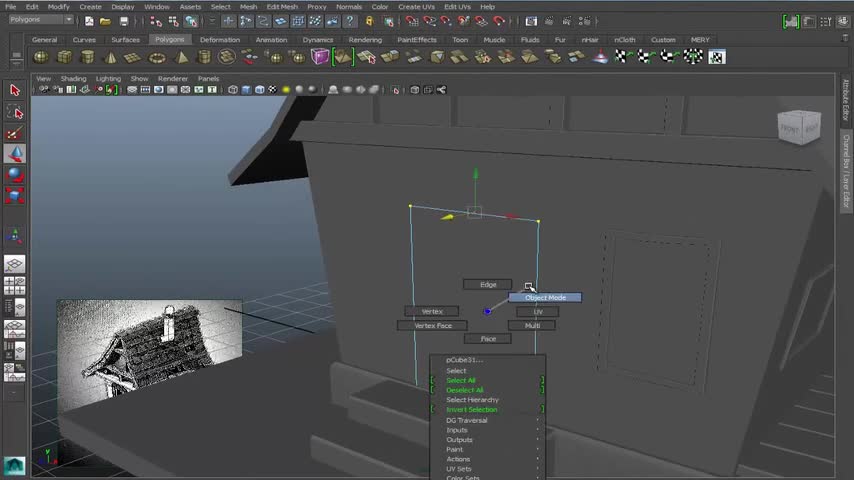Click the ViewCube in viewport corner
The image size is (854, 480).
pos(798,127)
